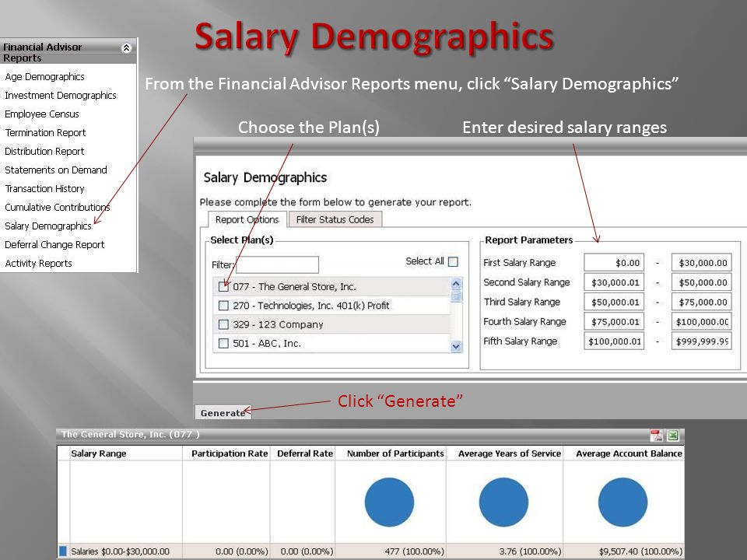Click Fifth Salary Range maximum field

[701, 341]
